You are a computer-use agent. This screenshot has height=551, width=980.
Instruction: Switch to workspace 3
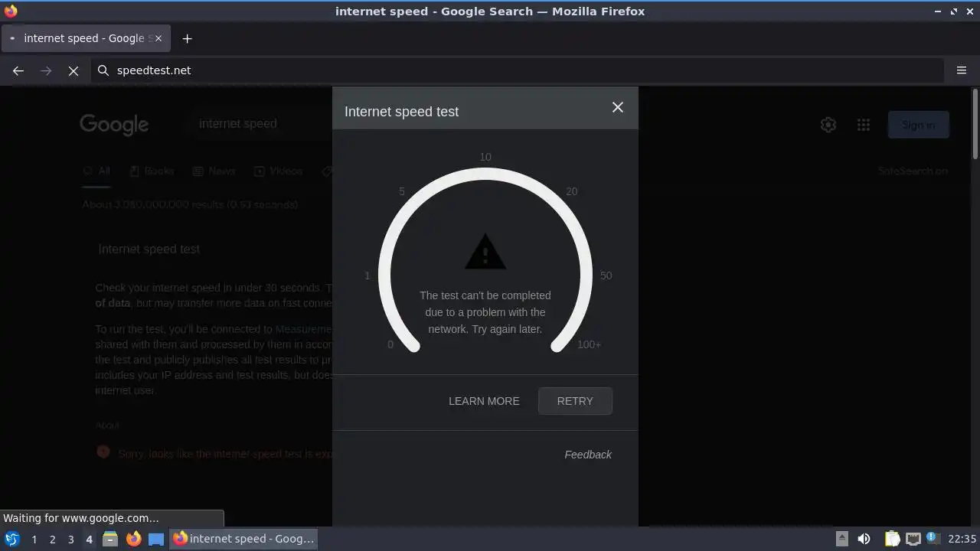[70, 540]
